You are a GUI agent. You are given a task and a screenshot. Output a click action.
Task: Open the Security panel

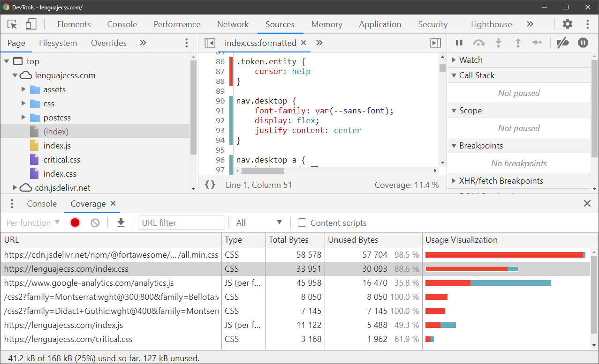coord(432,24)
